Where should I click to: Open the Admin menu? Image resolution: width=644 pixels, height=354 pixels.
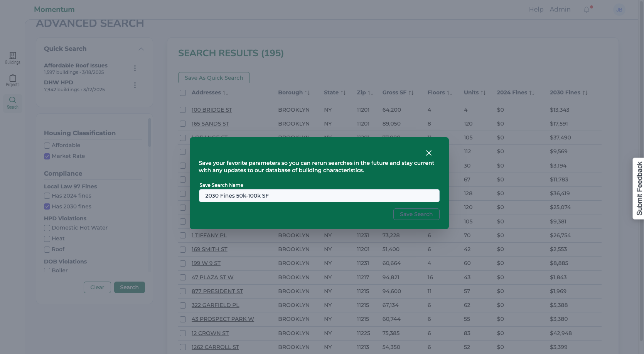click(x=560, y=9)
